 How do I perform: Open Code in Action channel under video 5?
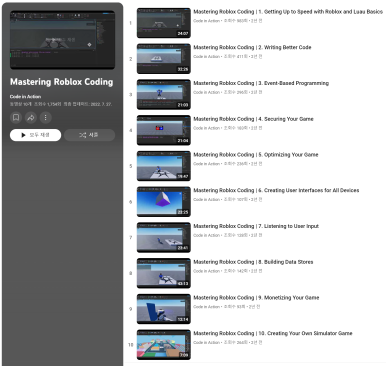[206, 164]
